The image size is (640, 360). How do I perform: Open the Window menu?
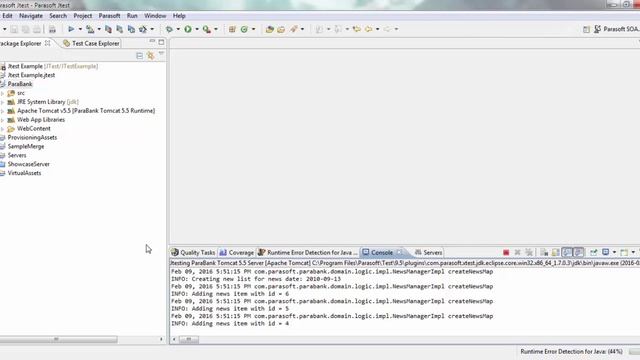(x=155, y=16)
